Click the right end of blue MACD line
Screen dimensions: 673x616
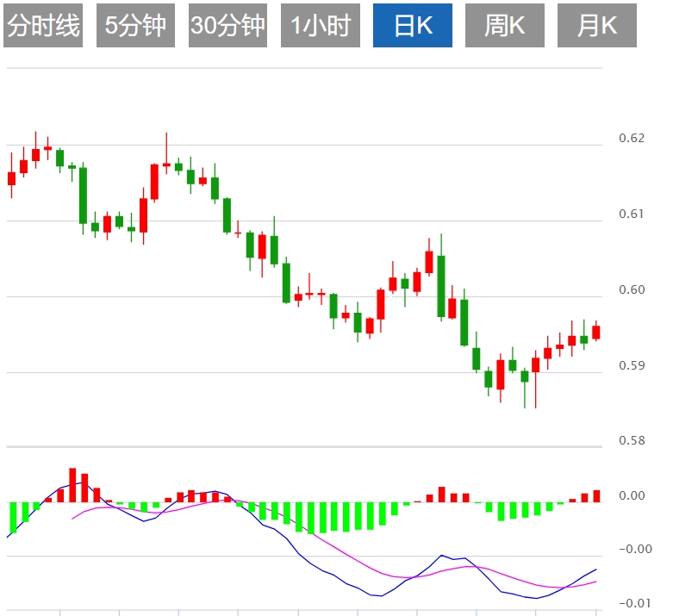[x=596, y=569]
